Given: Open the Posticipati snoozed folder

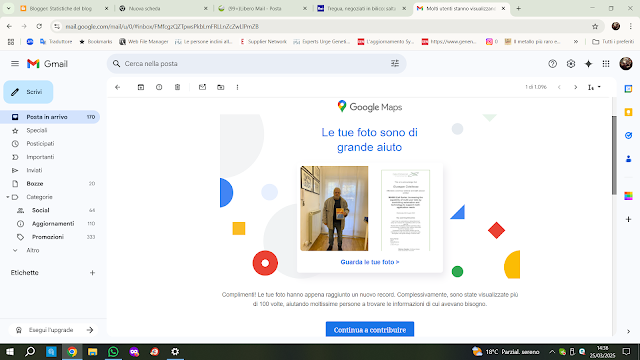Looking at the screenshot, I should coord(40,144).
